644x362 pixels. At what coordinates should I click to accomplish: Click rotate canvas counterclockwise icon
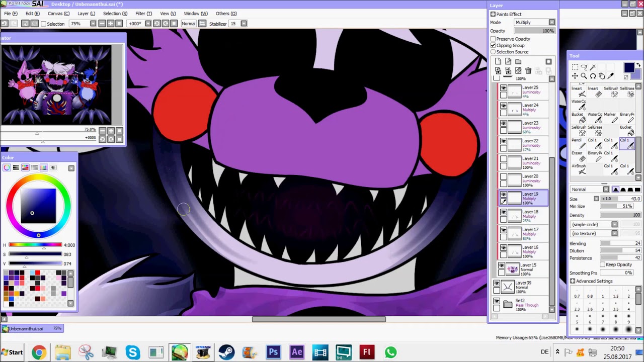pyautogui.click(x=156, y=24)
